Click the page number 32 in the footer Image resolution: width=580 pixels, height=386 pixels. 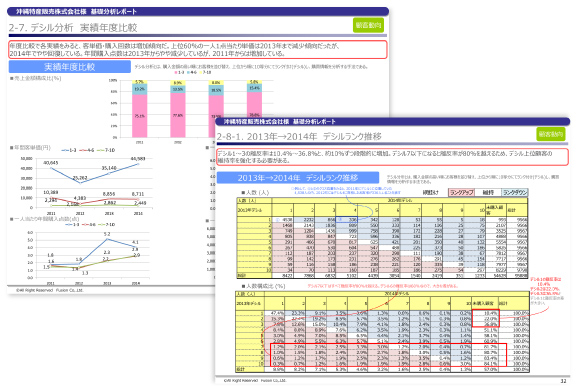[563, 381]
